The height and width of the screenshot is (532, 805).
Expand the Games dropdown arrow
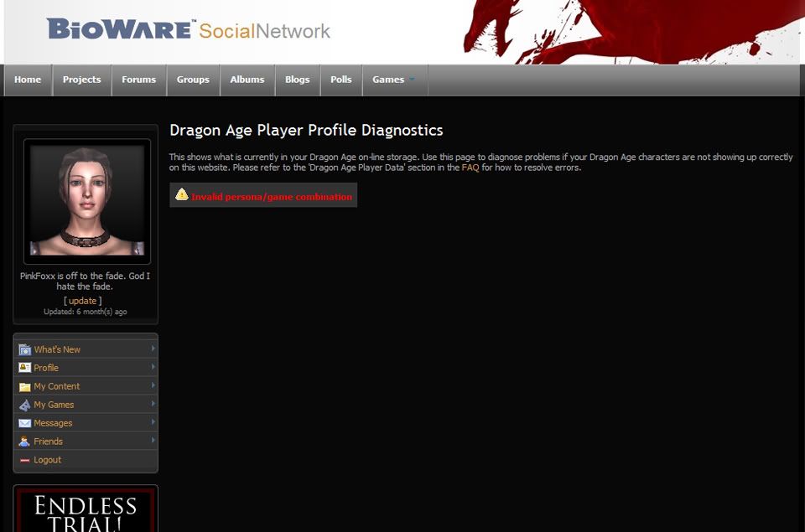[x=412, y=80]
